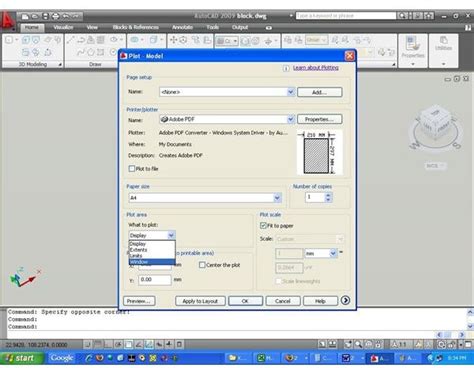Open the AutoCAD application menu button
474x368 pixels.
[7, 20]
